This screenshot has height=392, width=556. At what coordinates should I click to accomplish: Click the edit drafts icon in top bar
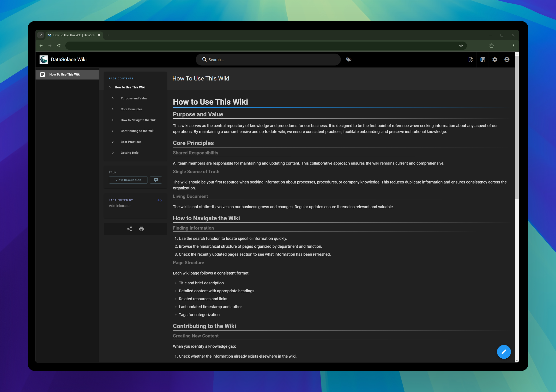tap(471, 60)
